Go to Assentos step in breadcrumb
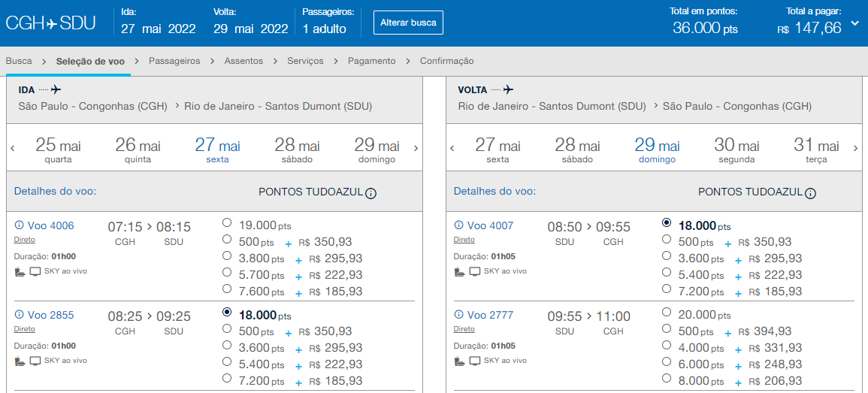This screenshot has height=393, width=868. click(243, 61)
